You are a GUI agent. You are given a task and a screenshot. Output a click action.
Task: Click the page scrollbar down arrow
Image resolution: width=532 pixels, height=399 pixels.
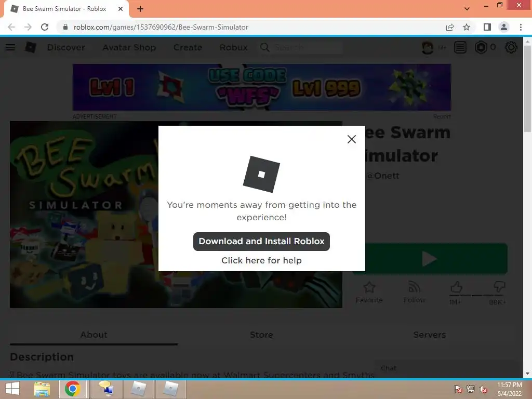527,374
